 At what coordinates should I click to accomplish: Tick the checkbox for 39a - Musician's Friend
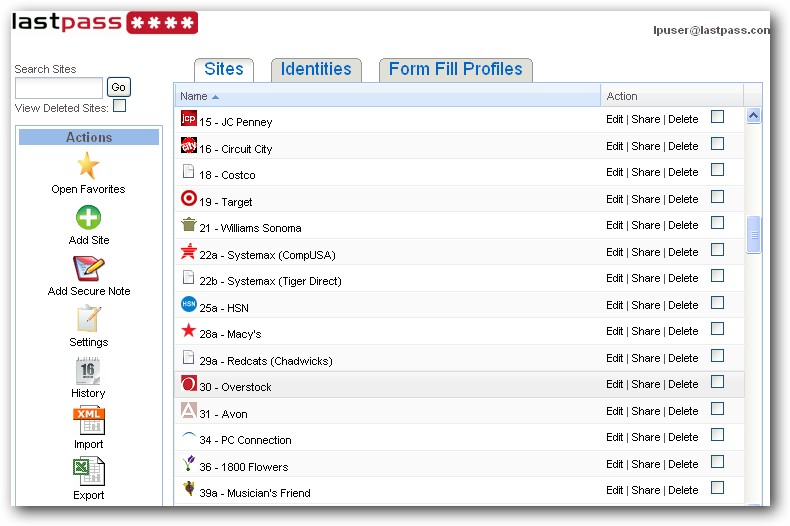point(717,488)
